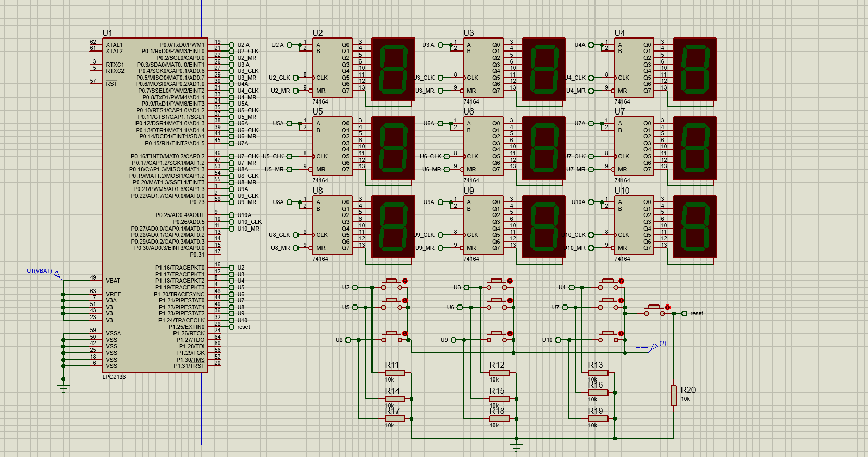
Task: Select the U2 74164 shift register chip
Action: [332, 68]
